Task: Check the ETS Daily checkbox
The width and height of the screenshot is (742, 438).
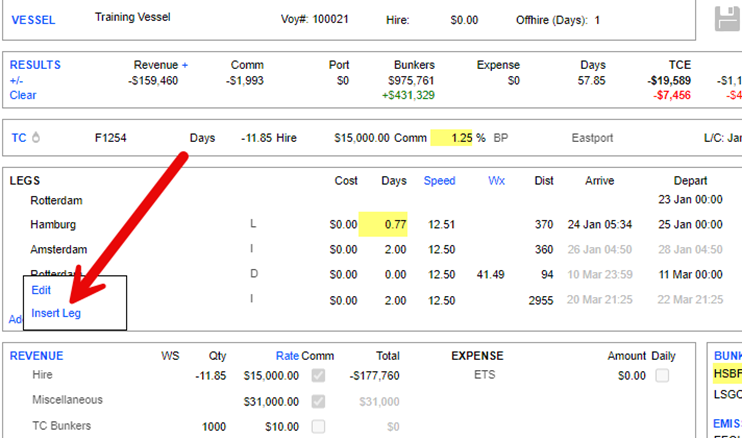Action: 661,375
